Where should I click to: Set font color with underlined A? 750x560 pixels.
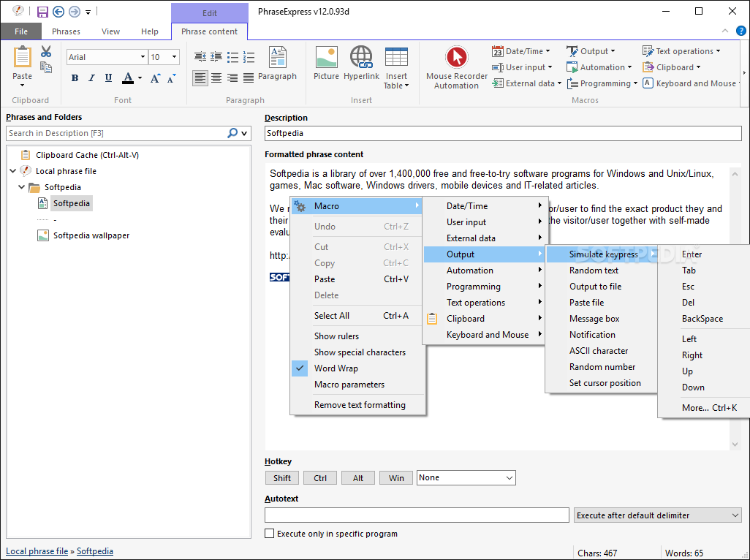(x=128, y=78)
